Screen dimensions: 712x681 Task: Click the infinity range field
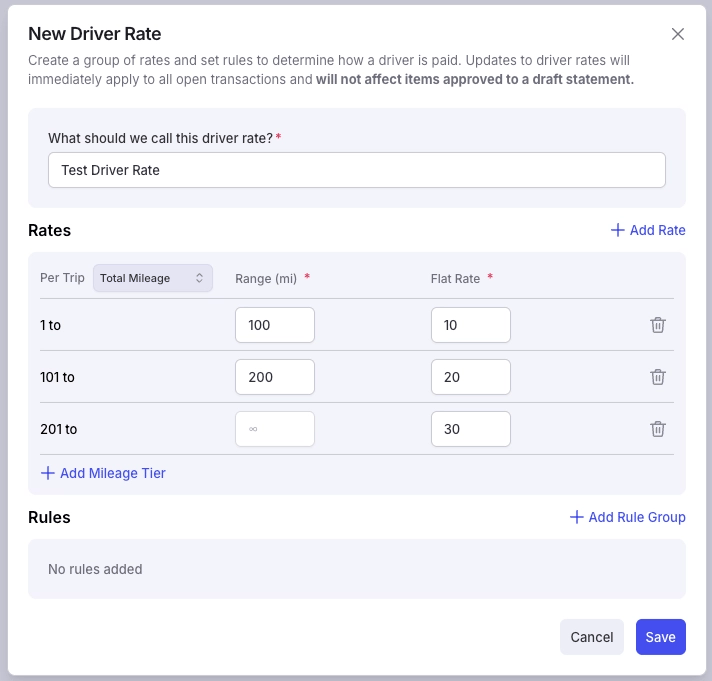point(275,429)
